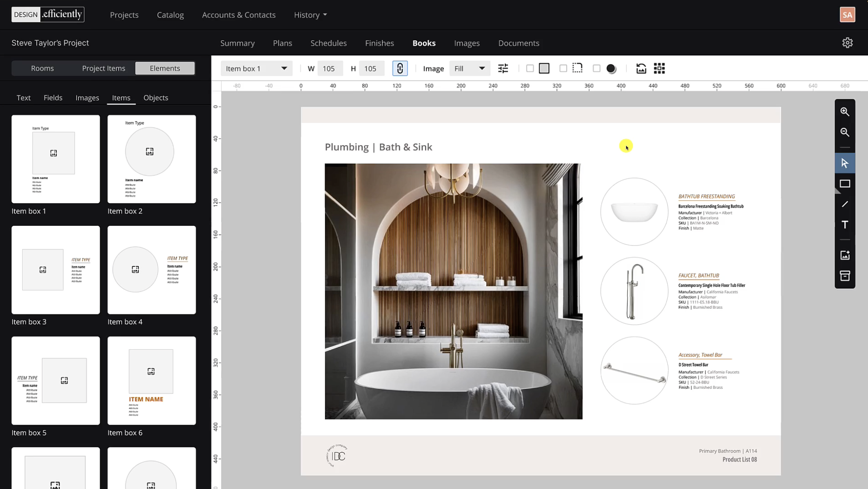Click the Product List 08 footer text
The image size is (868, 489).
pos(739,460)
